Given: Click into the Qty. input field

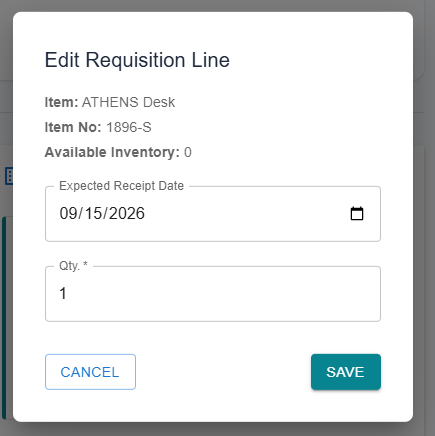Looking at the screenshot, I should point(213,294).
